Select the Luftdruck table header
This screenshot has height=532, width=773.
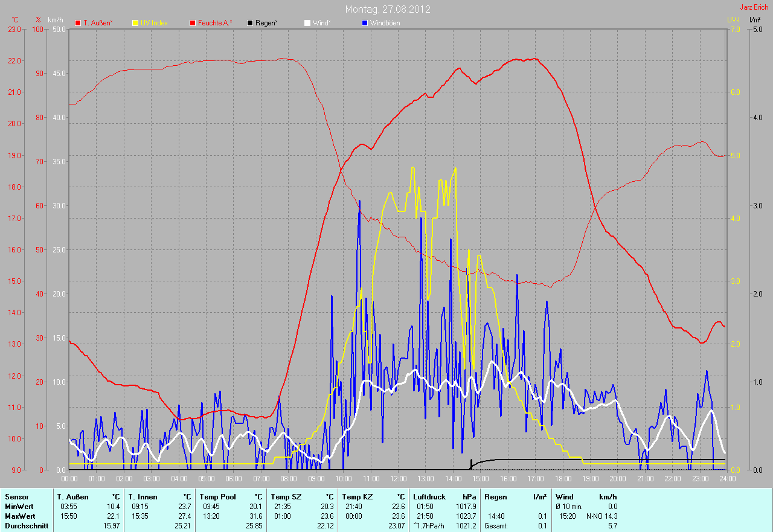point(429,497)
